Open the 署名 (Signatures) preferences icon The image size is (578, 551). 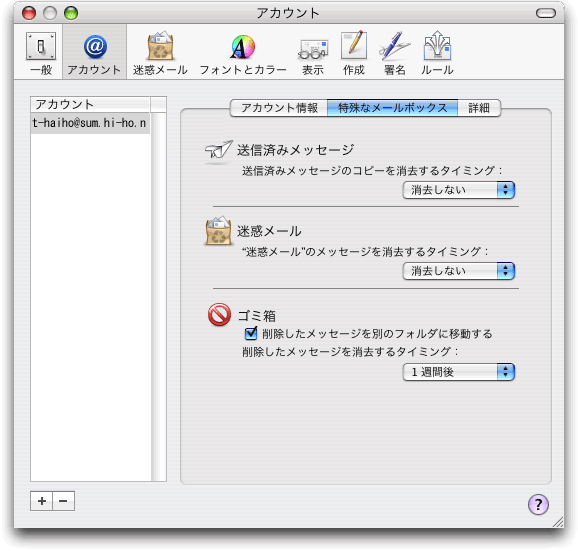coord(394,53)
